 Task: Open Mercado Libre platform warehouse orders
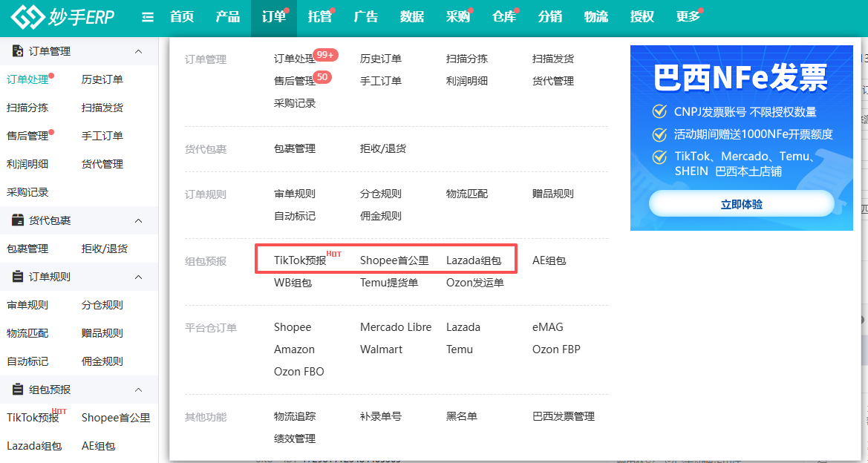396,327
